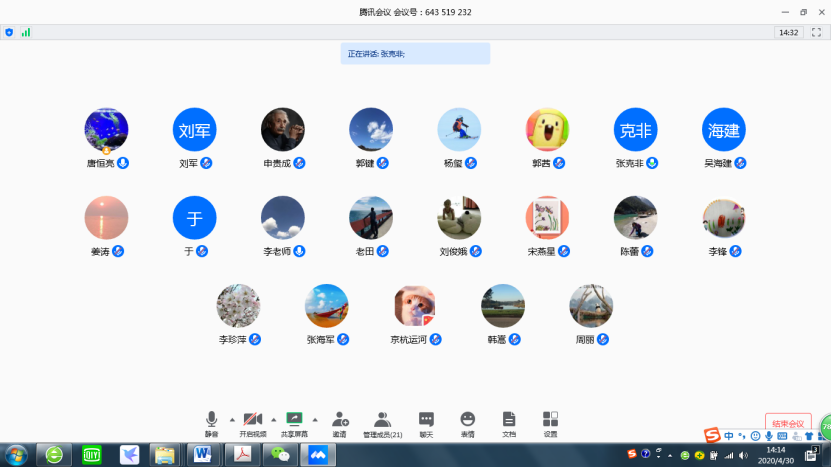Select participant 申贵成's avatar
This screenshot has width=831, height=467.
[282, 130]
